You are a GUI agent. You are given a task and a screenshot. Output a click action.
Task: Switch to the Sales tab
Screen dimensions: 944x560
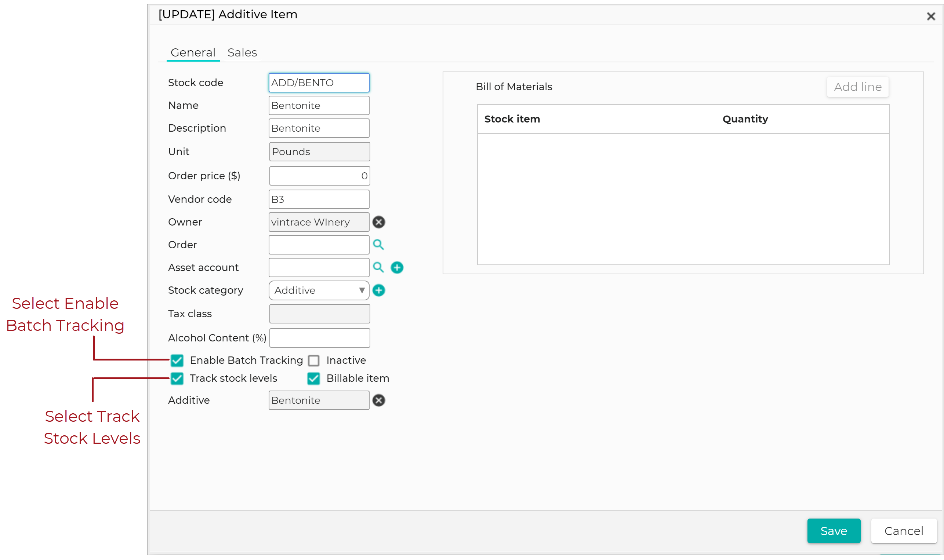(x=242, y=52)
